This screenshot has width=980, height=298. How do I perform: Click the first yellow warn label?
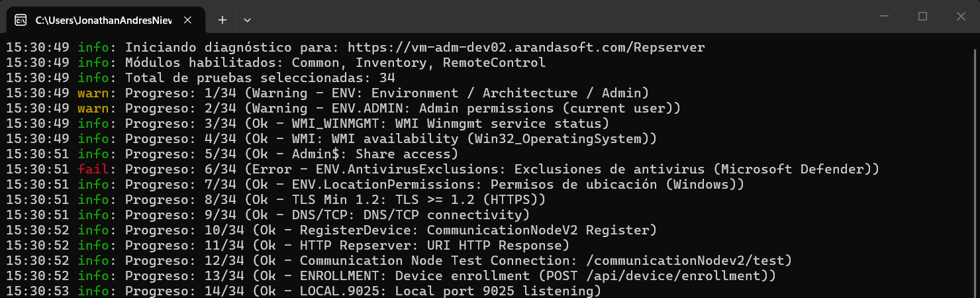pyautogui.click(x=93, y=93)
